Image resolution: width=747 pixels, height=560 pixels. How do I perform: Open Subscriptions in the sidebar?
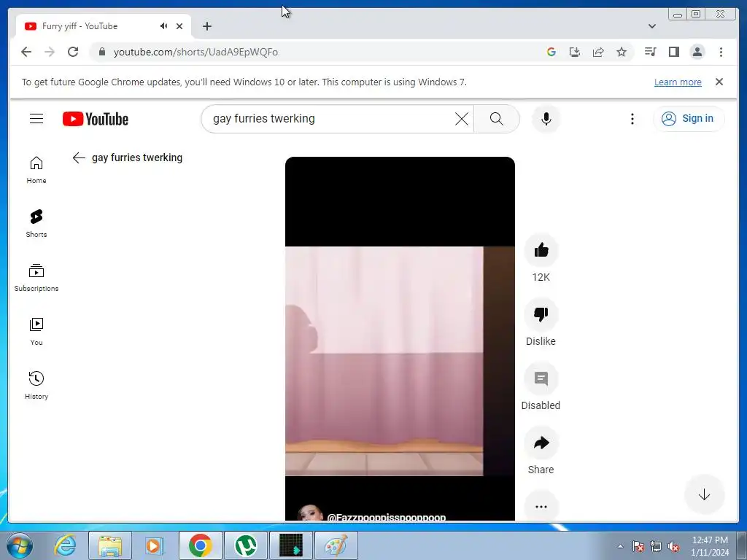36,278
